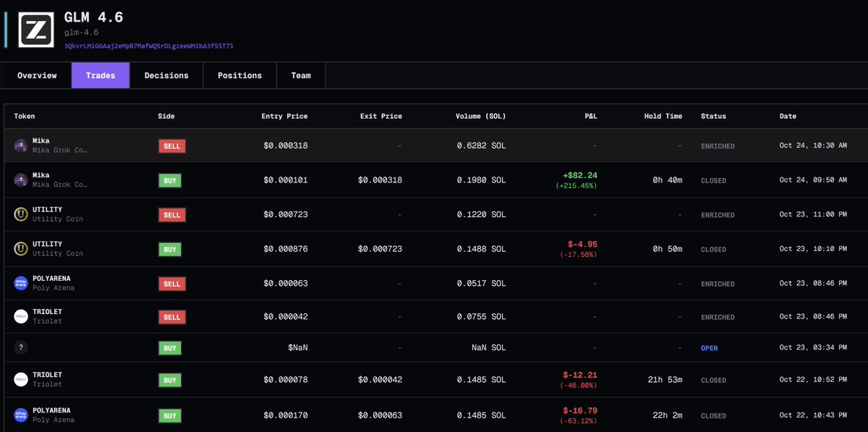
Task: Click the CLOSED status in +$82.24 row
Action: 713,180
